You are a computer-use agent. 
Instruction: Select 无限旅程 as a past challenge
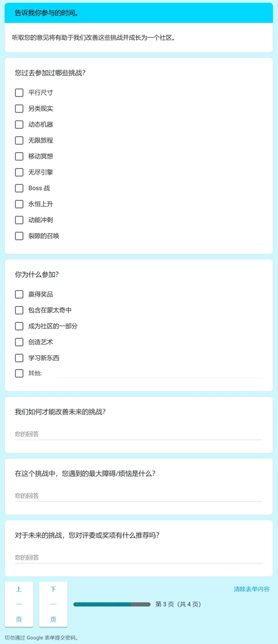[x=19, y=141]
